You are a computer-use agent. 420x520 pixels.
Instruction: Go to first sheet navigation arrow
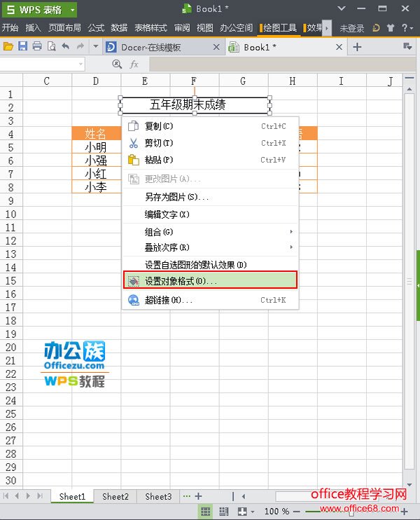[6, 495]
